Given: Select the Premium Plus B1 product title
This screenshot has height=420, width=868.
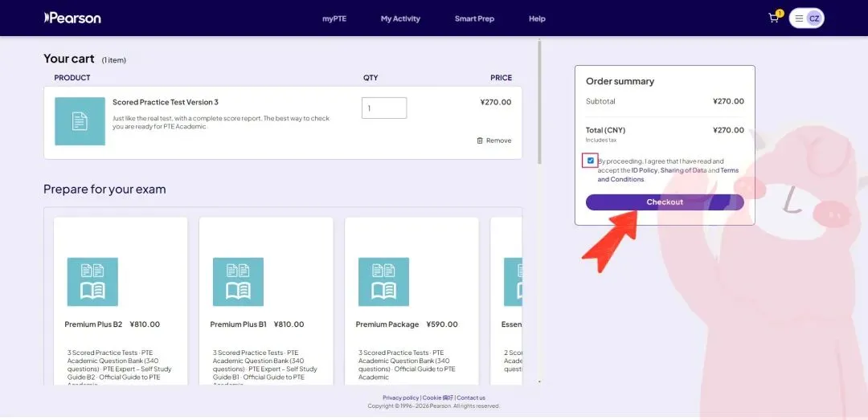Looking at the screenshot, I should 239,324.
